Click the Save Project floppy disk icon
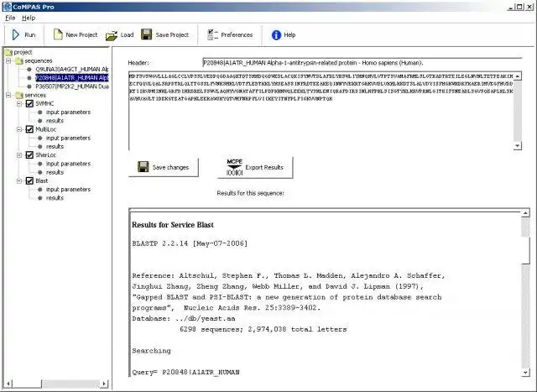 146,34
